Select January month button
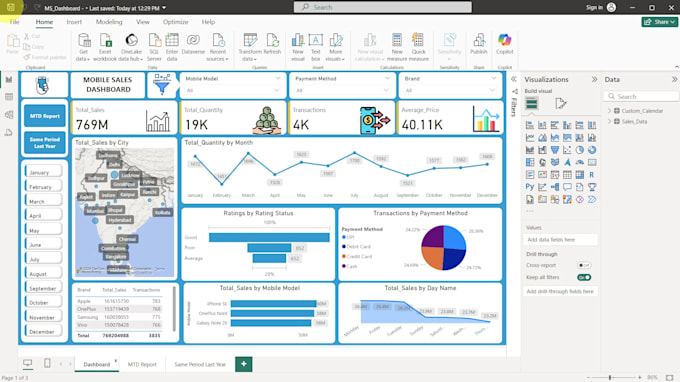The image size is (680, 382). pyautogui.click(x=43, y=171)
